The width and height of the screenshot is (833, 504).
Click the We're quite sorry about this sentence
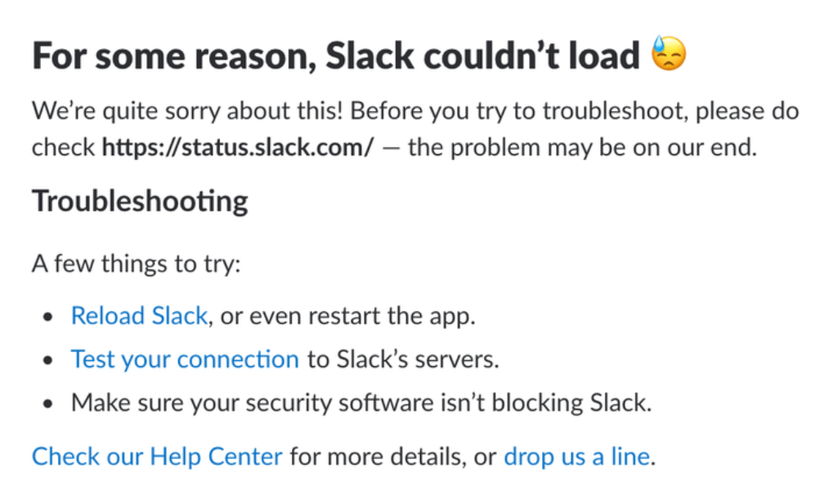187,111
